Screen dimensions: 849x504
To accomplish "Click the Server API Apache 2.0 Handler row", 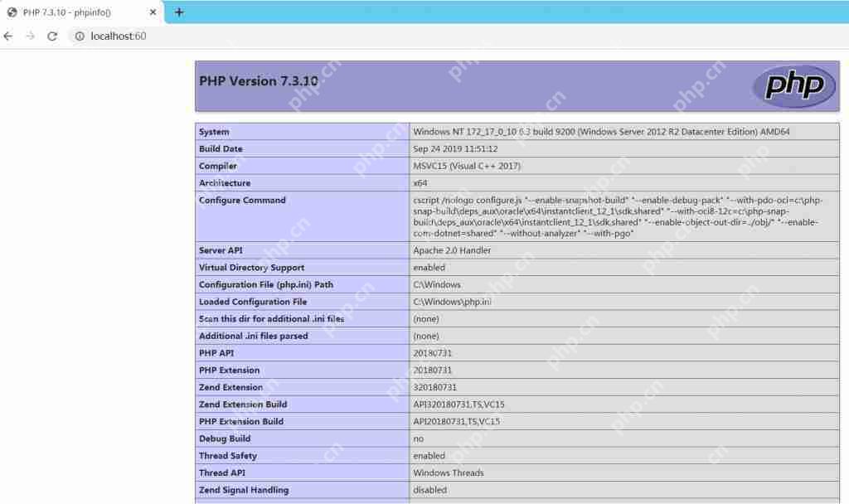I will (x=332, y=250).
